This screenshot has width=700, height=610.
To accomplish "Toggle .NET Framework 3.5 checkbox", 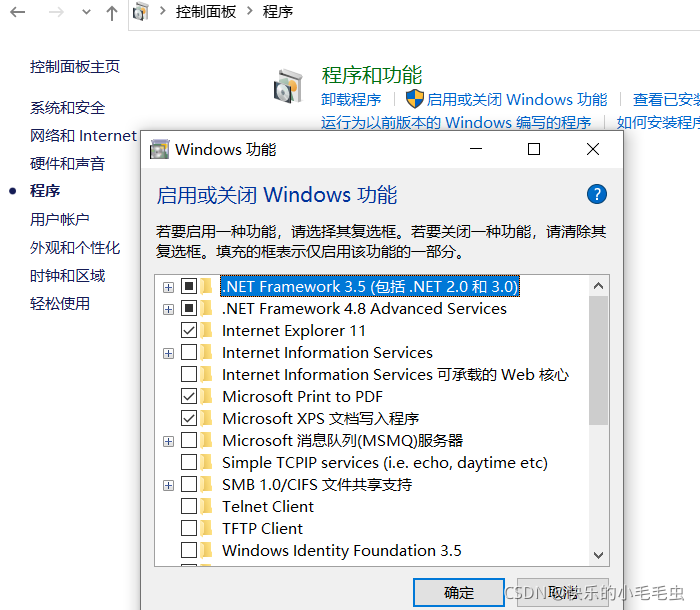I will point(189,286).
